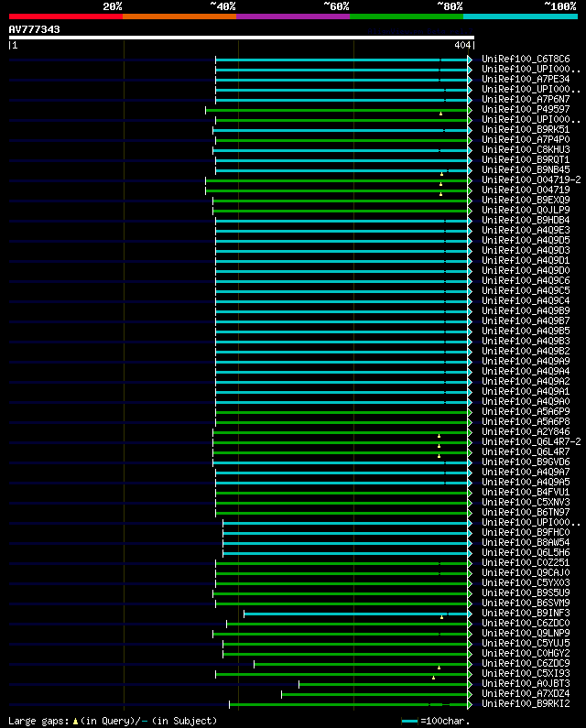Image resolution: width=586 pixels, height=728 pixels.
Task: Select the UniRef100_B4FVU1 label
Action: point(526,492)
